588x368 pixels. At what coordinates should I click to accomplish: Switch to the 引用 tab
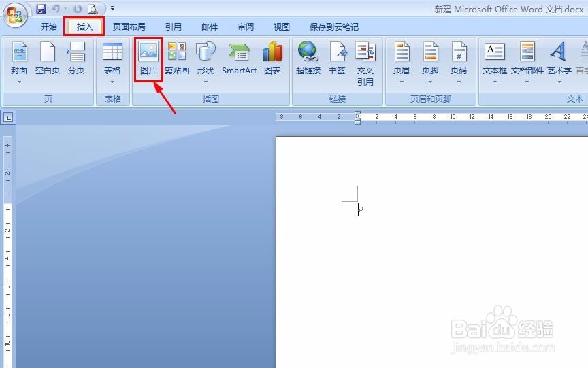174,27
